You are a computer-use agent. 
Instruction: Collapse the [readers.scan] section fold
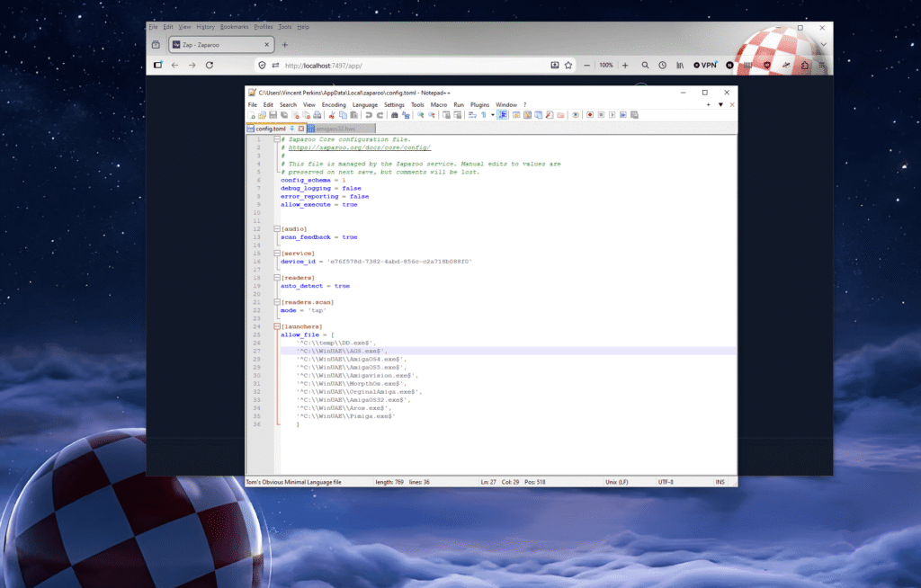pos(277,302)
